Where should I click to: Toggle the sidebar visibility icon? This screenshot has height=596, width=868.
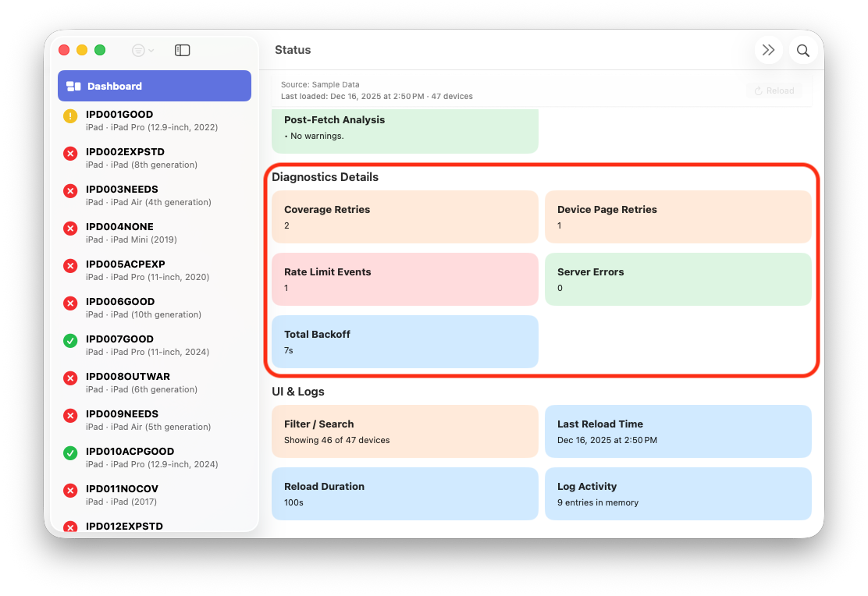(182, 51)
